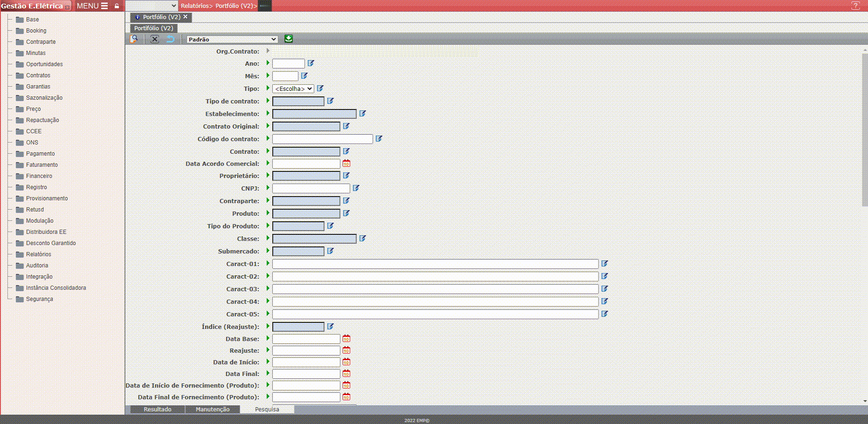Click the Código do contrato input field
Screen dimensions: 868x424
[x=322, y=139]
